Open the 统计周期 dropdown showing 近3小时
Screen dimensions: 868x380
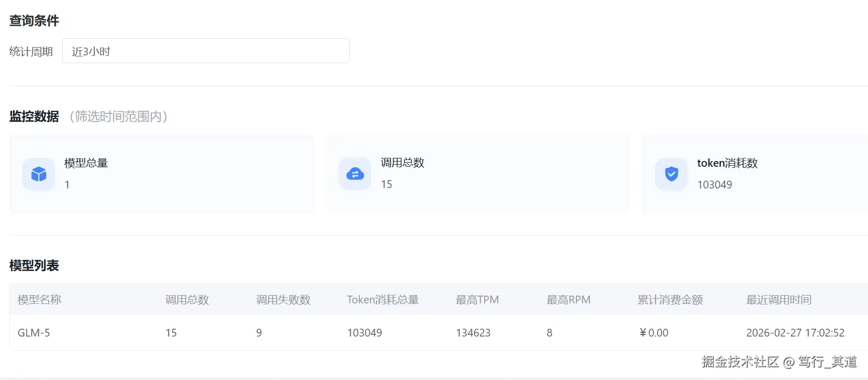206,51
